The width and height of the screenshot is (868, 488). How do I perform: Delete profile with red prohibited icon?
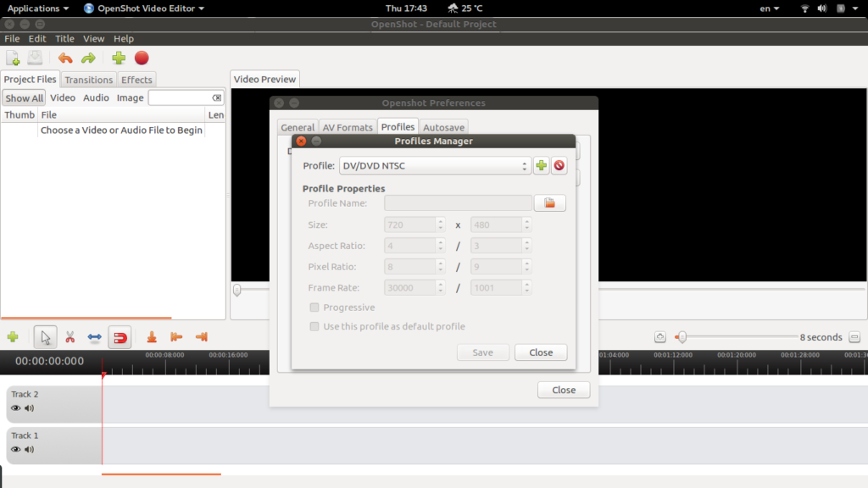[559, 165]
